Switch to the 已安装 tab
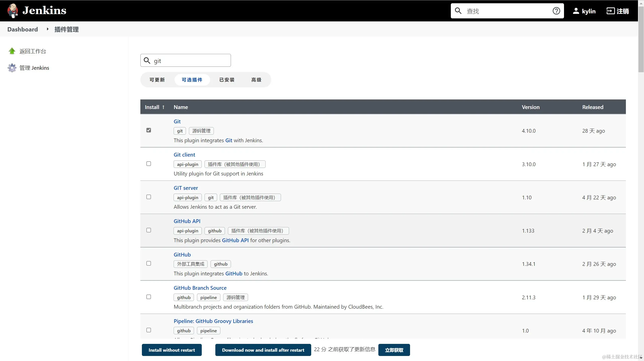The image size is (644, 361). click(227, 80)
